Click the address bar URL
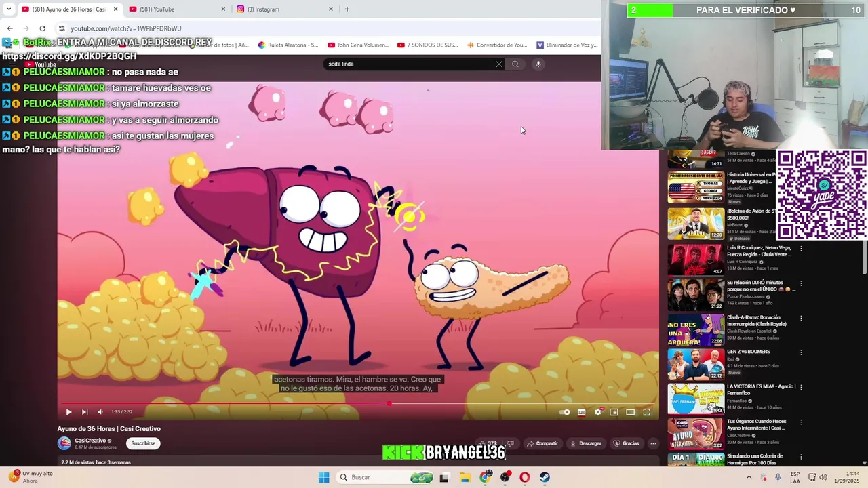This screenshot has height=488, width=868. pos(126,28)
